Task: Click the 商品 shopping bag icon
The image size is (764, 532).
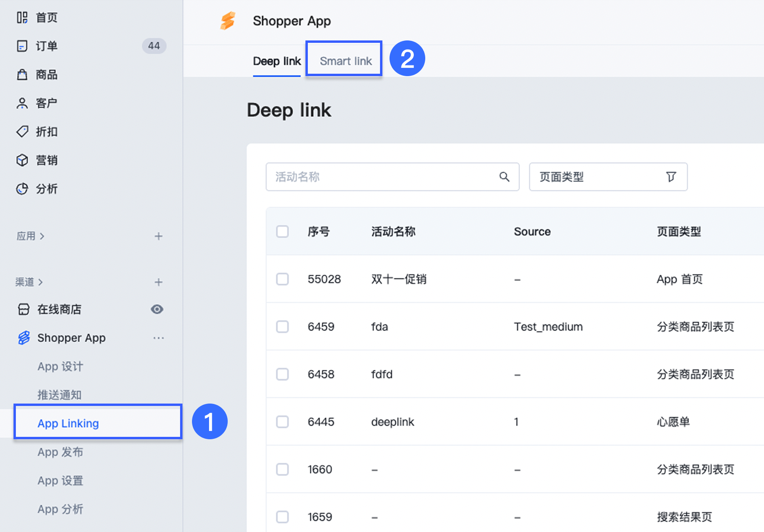Action: coord(22,75)
